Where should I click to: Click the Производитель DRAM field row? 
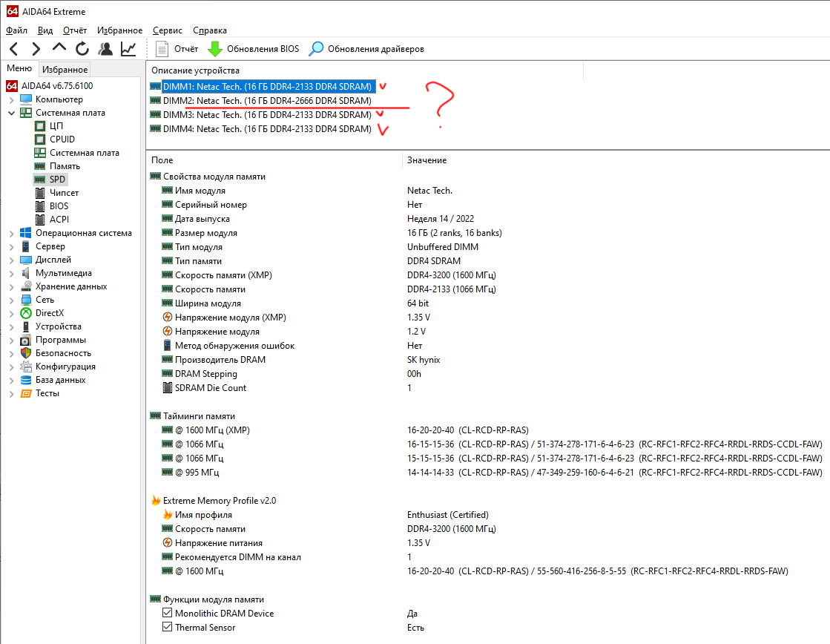coord(214,360)
